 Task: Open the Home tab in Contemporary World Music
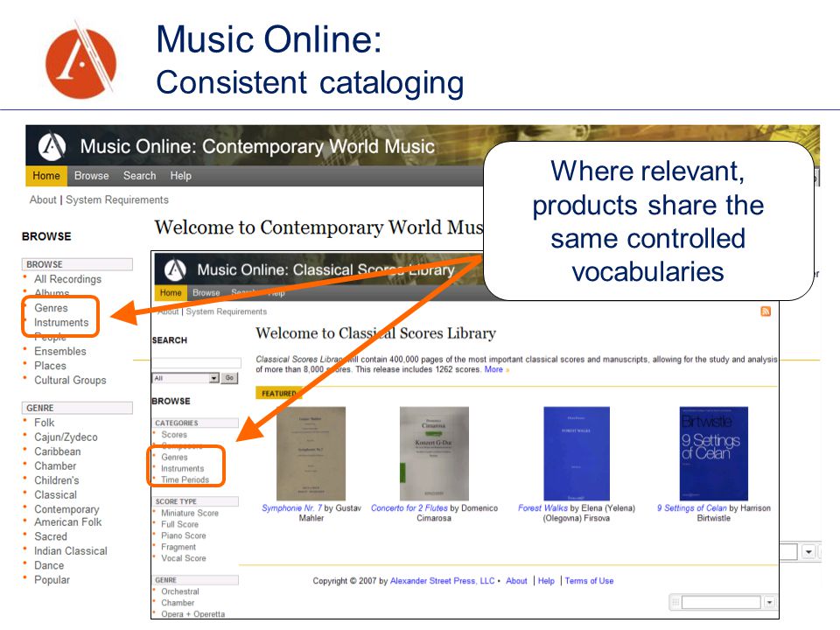[x=46, y=176]
